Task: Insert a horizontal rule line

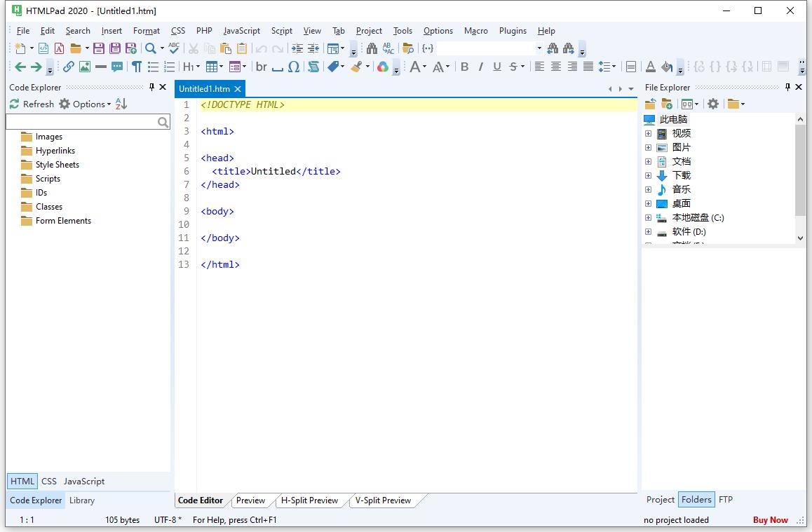Action: [x=101, y=67]
